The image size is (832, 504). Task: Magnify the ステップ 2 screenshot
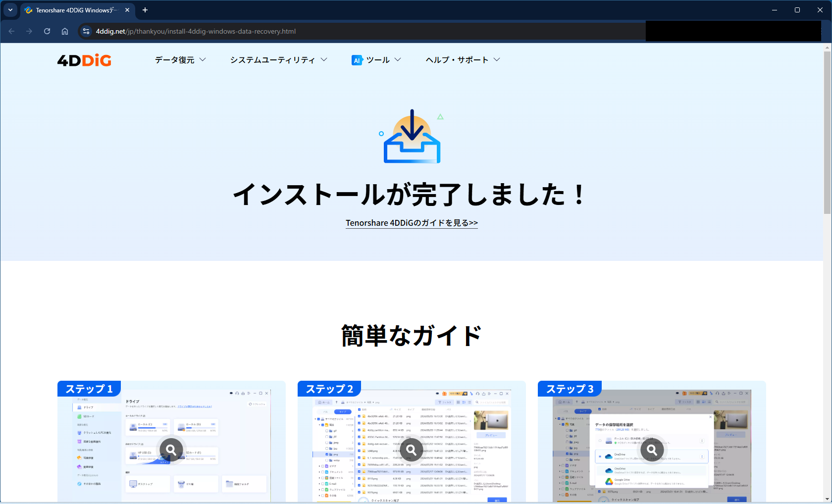click(412, 450)
